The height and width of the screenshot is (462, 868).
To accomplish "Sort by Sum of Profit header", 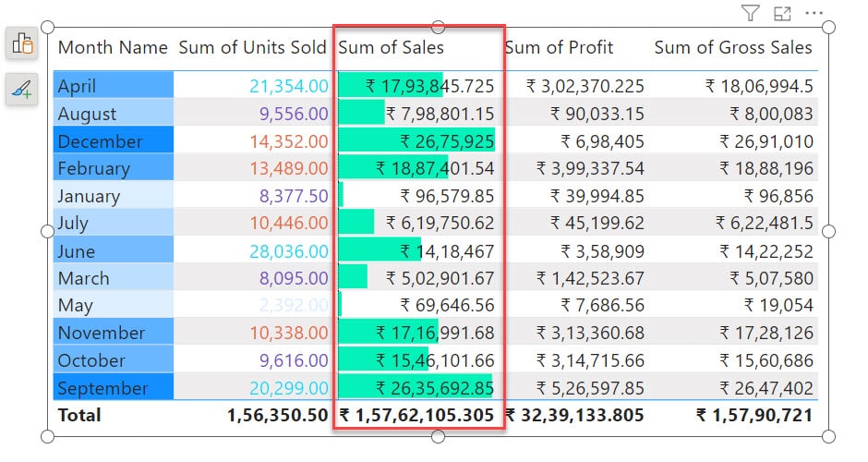I will tap(559, 48).
